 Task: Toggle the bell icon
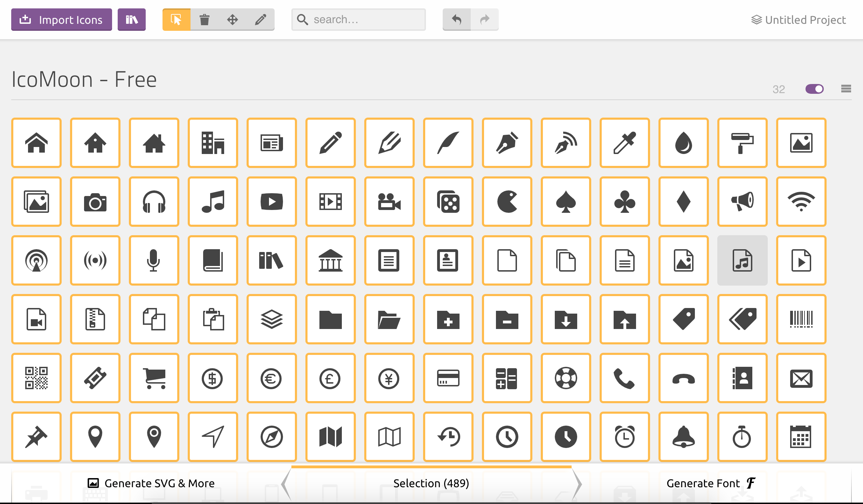(x=684, y=437)
